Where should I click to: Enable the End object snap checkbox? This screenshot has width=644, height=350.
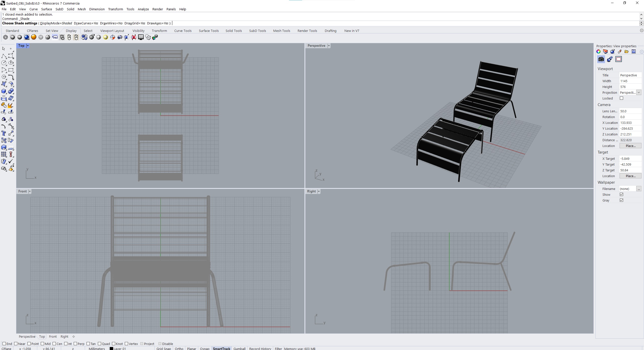tap(4, 344)
